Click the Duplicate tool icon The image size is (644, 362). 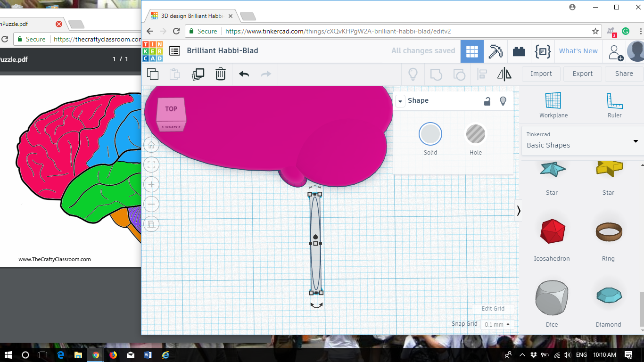click(198, 74)
